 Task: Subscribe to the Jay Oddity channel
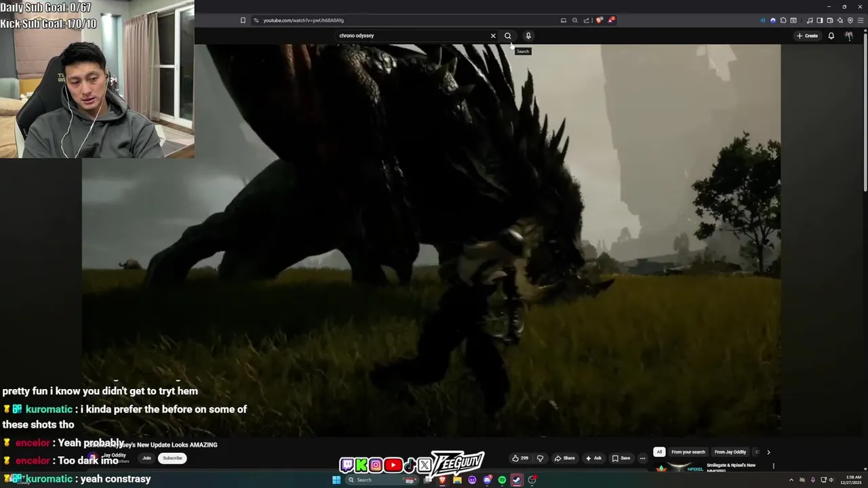[x=172, y=458]
